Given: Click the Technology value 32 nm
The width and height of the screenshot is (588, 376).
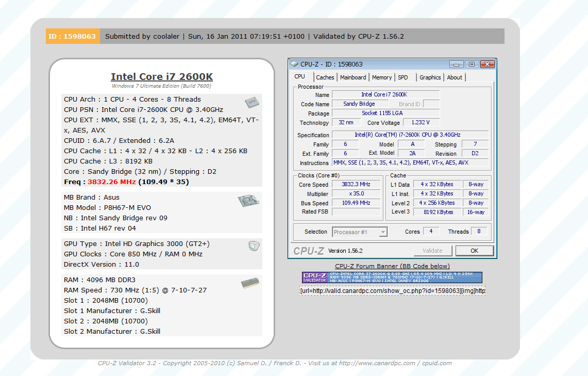Looking at the screenshot, I should (x=346, y=122).
